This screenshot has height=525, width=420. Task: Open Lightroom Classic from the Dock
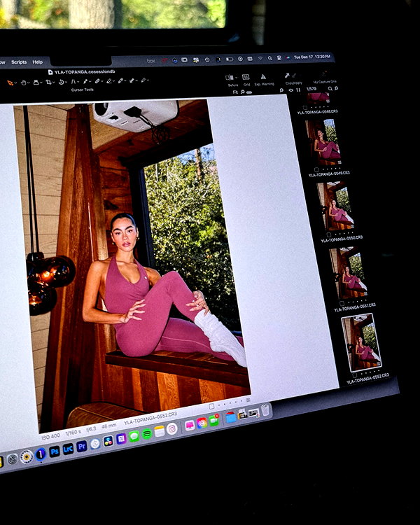click(x=68, y=449)
